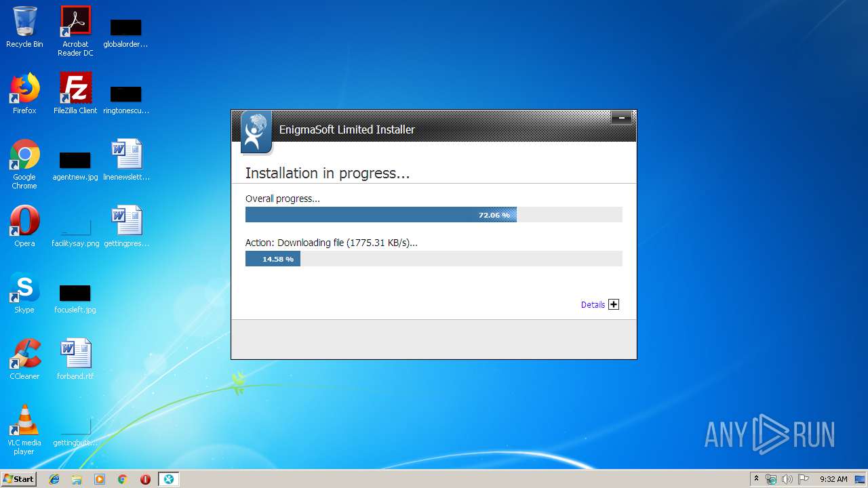Screen dimensions: 868x488
Task: Open volume control tray icon
Action: tap(787, 479)
